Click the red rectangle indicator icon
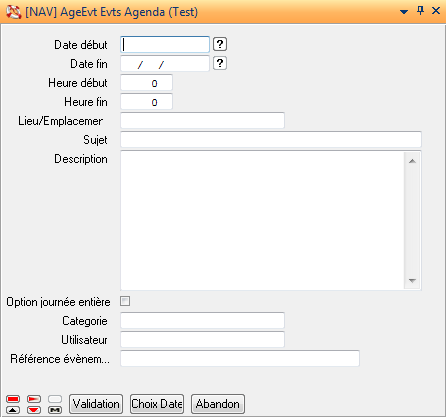Image resolution: width=446 pixels, height=417 pixels. click(x=13, y=399)
